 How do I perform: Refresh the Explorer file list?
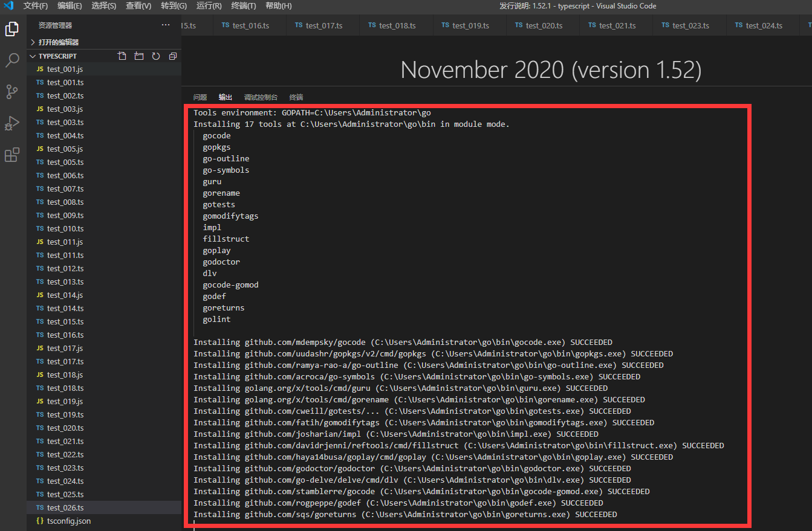pyautogui.click(x=156, y=56)
